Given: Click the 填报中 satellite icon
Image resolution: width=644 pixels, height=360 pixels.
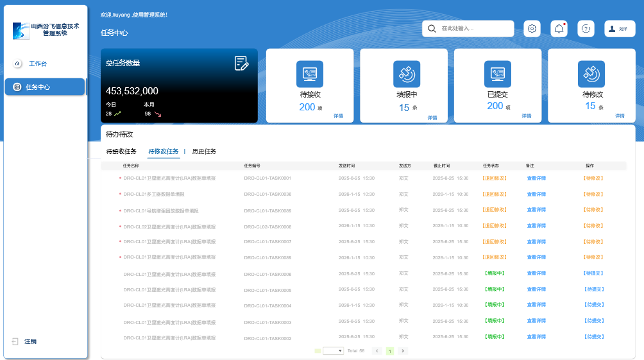Looking at the screenshot, I should [x=406, y=74].
